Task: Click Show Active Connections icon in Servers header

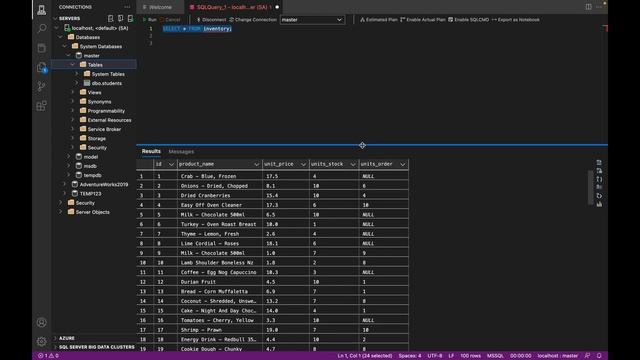Action: pyautogui.click(x=130, y=18)
